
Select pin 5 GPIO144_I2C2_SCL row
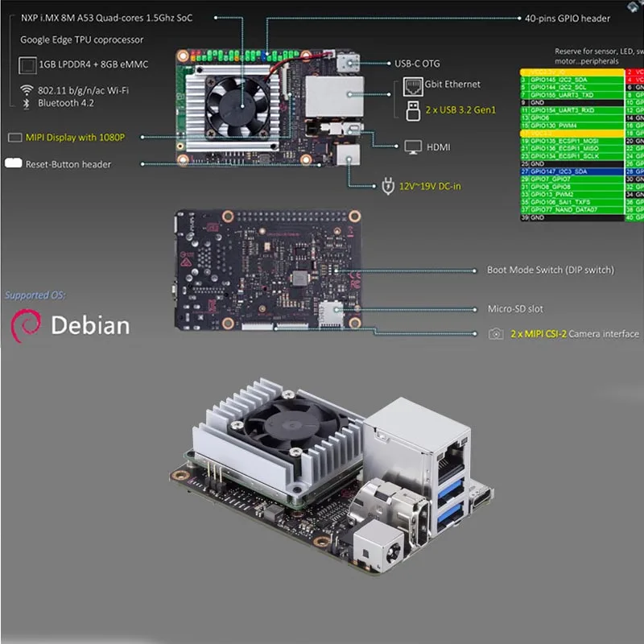[572, 88]
